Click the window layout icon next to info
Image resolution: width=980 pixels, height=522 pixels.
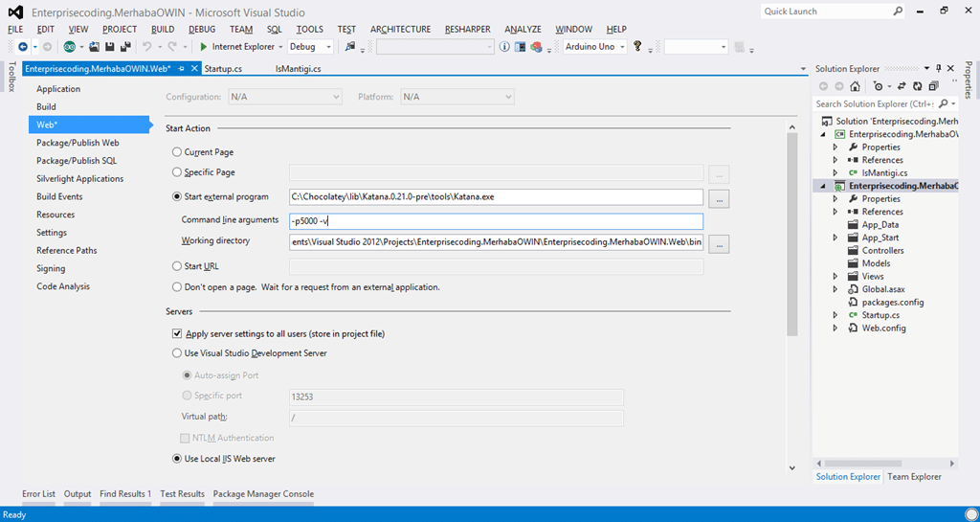[x=520, y=47]
